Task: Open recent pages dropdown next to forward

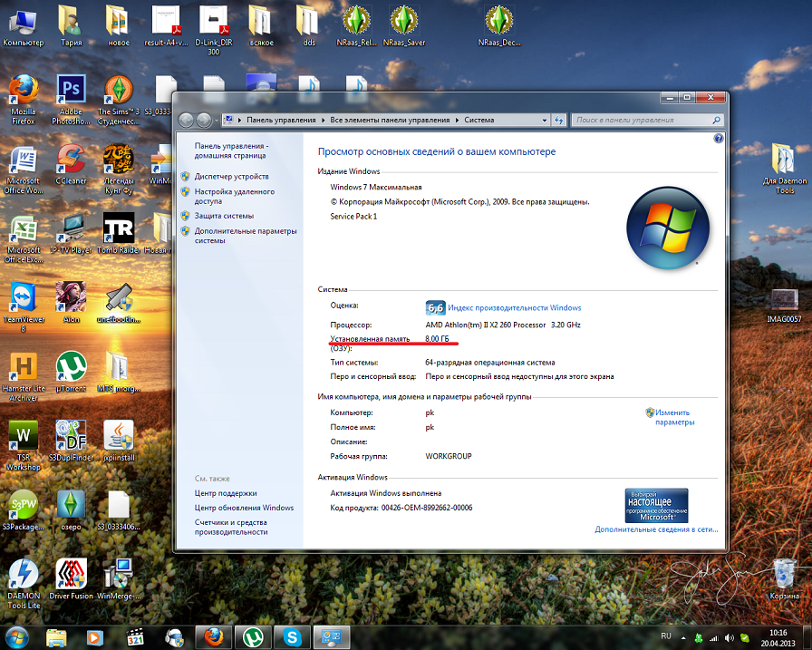Action: [217, 121]
